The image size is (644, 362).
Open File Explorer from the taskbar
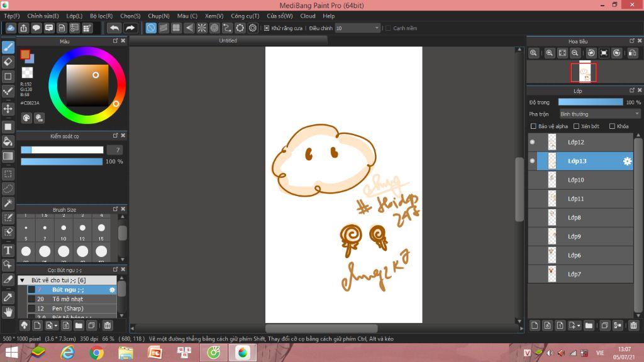click(126, 353)
